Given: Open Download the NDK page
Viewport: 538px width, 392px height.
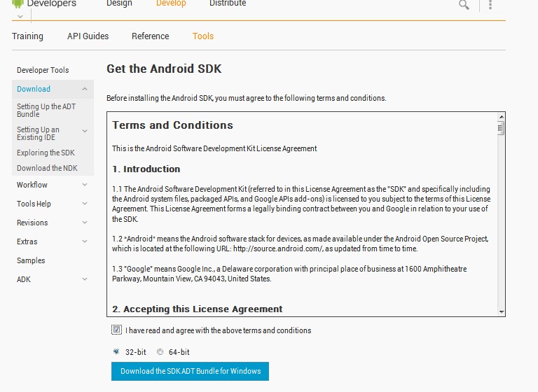Looking at the screenshot, I should [48, 168].
